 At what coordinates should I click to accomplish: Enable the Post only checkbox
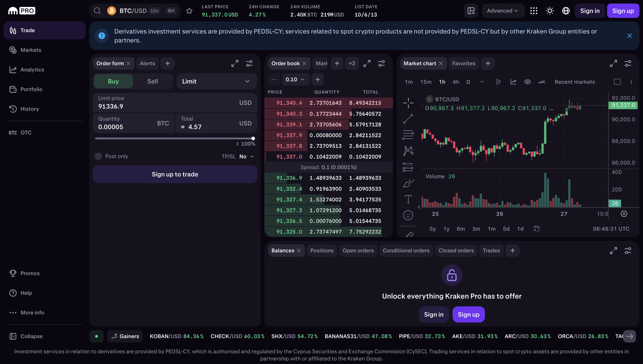click(98, 156)
